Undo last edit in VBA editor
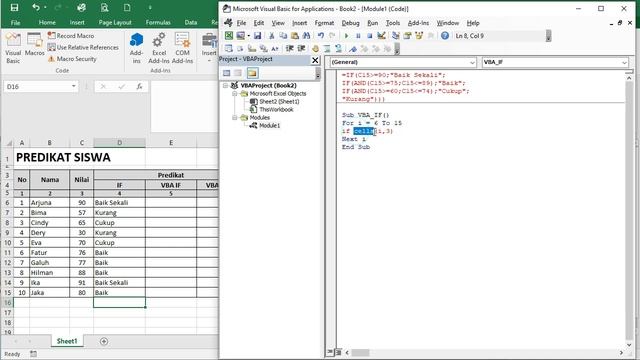 [x=321, y=36]
